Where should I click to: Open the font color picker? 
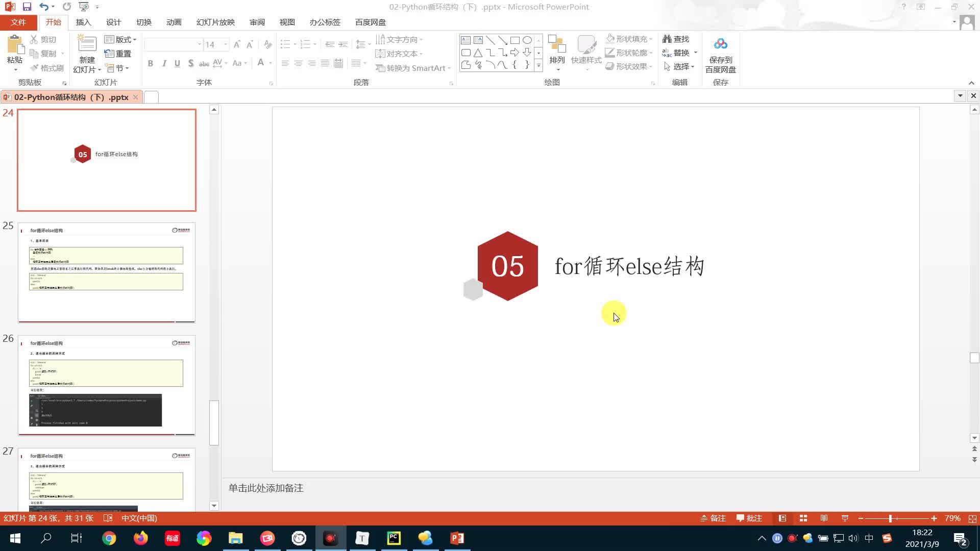[261, 63]
